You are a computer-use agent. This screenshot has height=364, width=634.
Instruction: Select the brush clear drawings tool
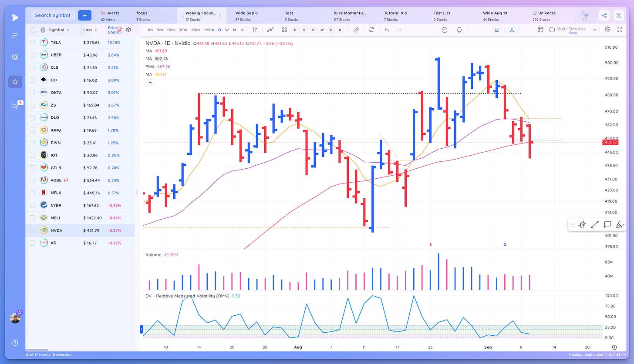620,225
